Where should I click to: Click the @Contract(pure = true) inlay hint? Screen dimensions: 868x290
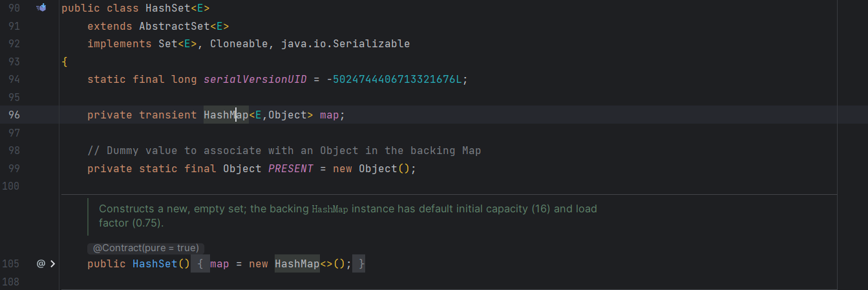(x=145, y=248)
